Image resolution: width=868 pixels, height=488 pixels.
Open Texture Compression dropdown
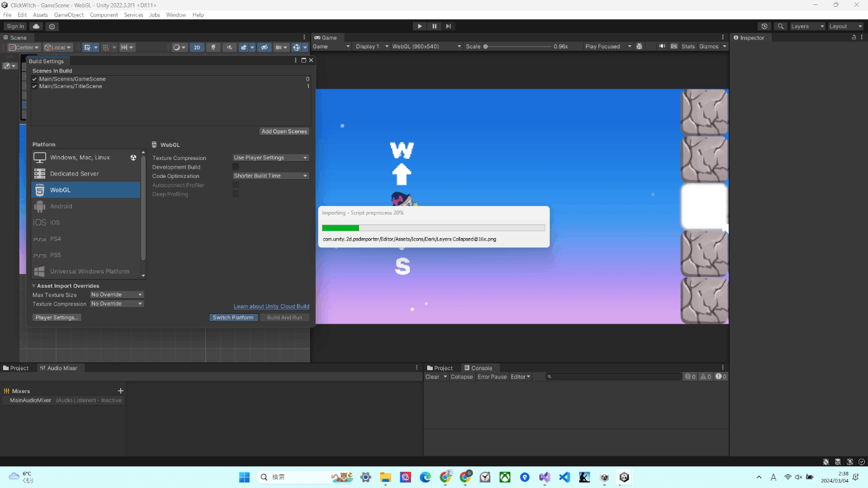click(x=270, y=157)
